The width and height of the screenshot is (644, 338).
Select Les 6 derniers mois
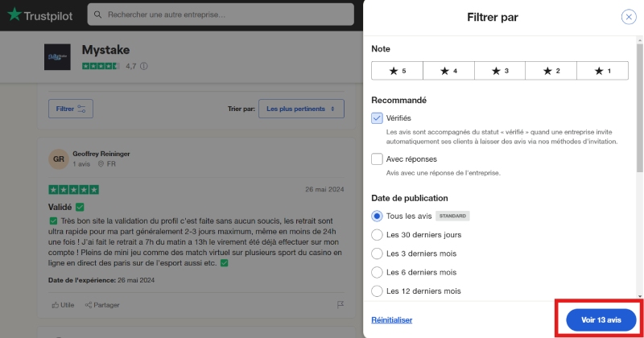coord(377,272)
